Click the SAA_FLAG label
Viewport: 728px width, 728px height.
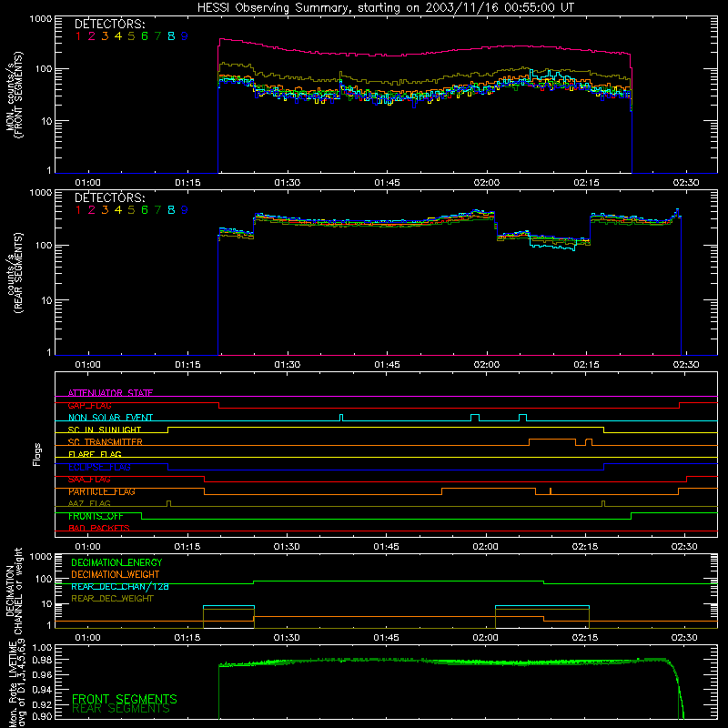coord(89,480)
